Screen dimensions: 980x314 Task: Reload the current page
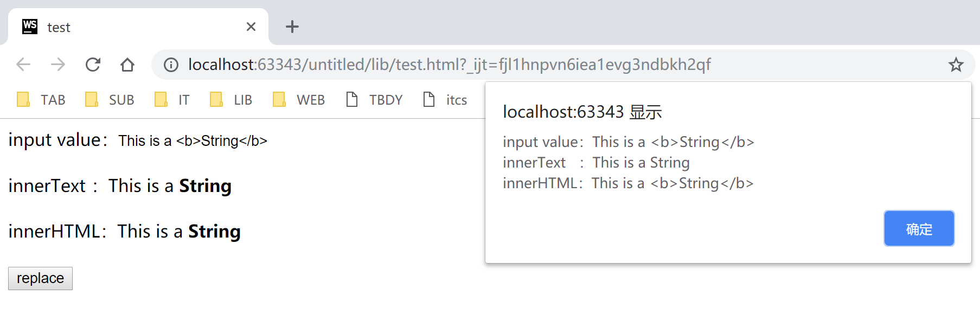[92, 65]
